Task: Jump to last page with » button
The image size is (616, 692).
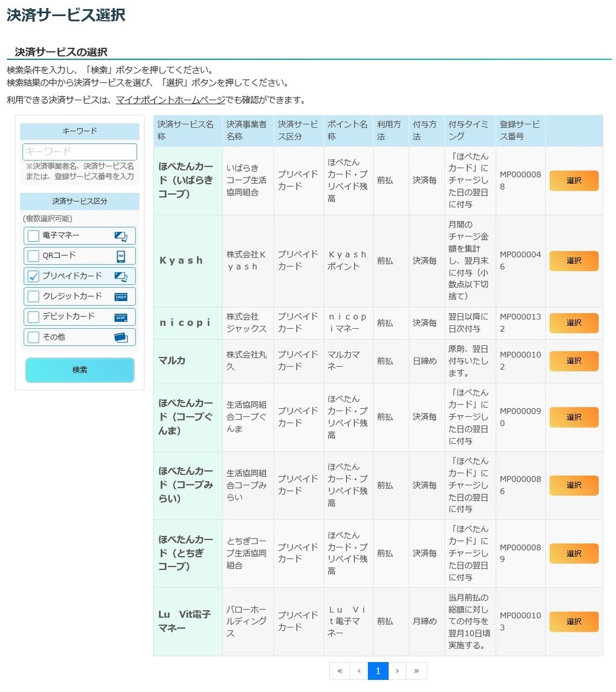Action: (416, 671)
